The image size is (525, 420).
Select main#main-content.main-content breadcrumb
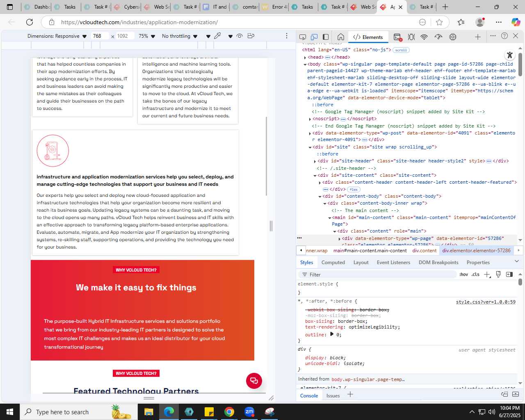click(x=370, y=251)
